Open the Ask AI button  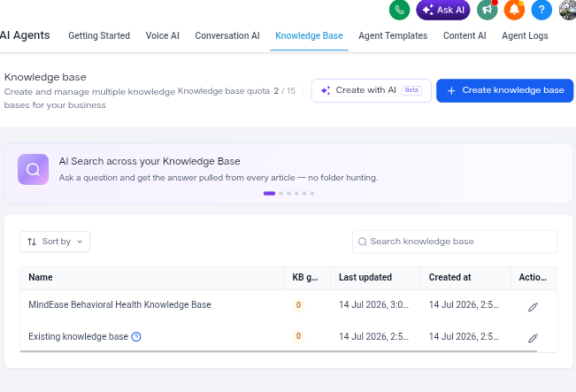click(x=443, y=10)
